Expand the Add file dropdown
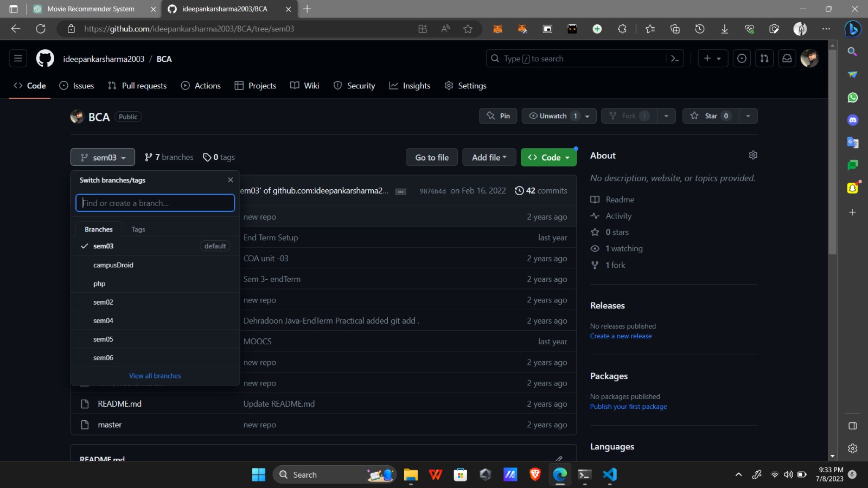Screen dimensions: 868x488 (489, 157)
